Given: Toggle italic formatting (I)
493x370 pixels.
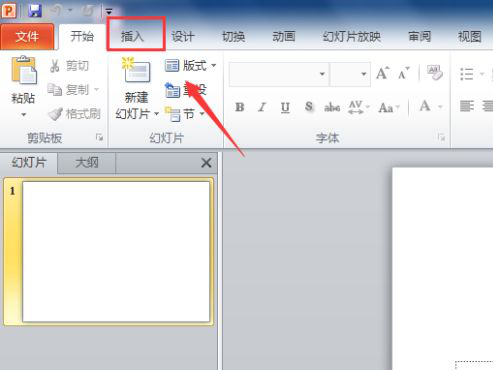Looking at the screenshot, I should (x=262, y=107).
